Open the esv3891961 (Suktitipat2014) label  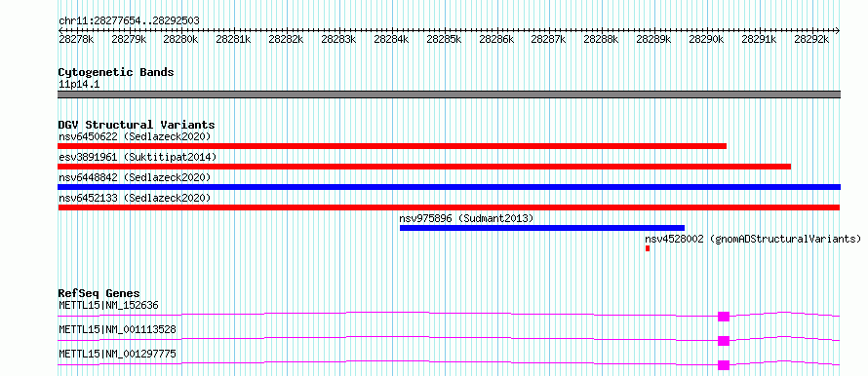click(x=138, y=157)
